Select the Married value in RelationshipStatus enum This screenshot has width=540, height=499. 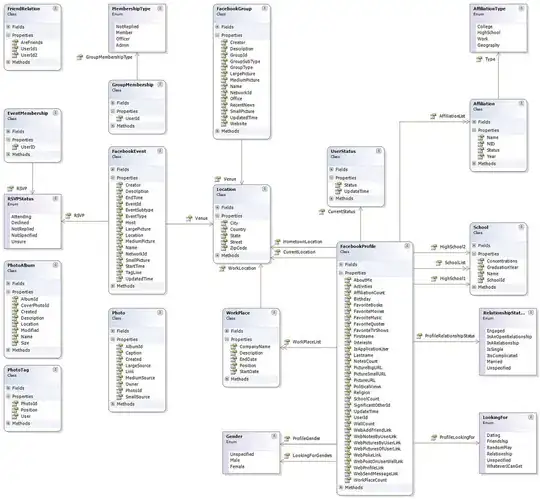495,362
